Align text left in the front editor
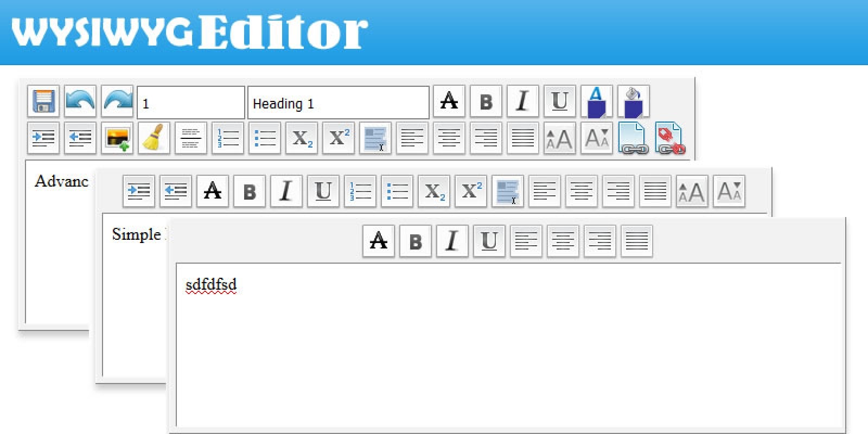The image size is (868, 434). point(526,241)
